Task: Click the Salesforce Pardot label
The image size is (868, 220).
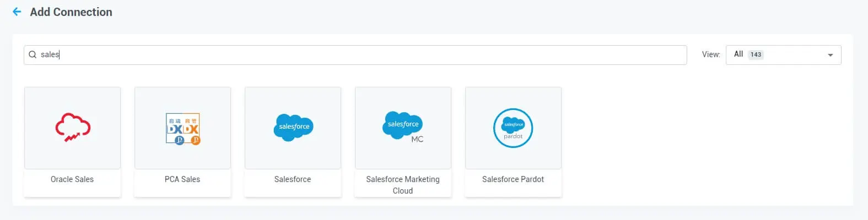Action: click(x=513, y=179)
